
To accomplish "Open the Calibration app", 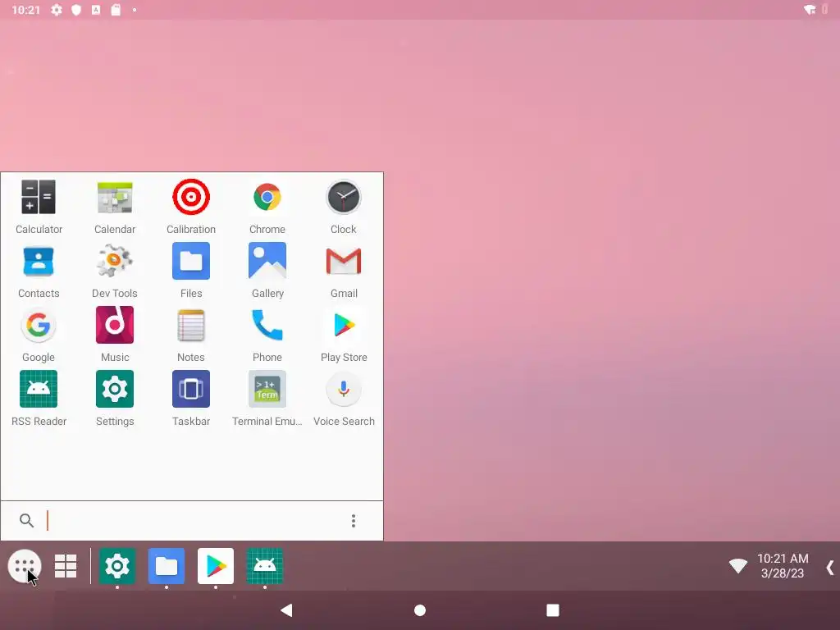I will pyautogui.click(x=191, y=207).
